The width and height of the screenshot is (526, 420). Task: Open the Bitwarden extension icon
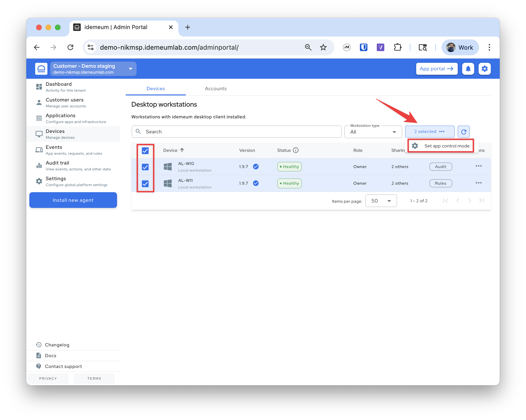click(363, 47)
